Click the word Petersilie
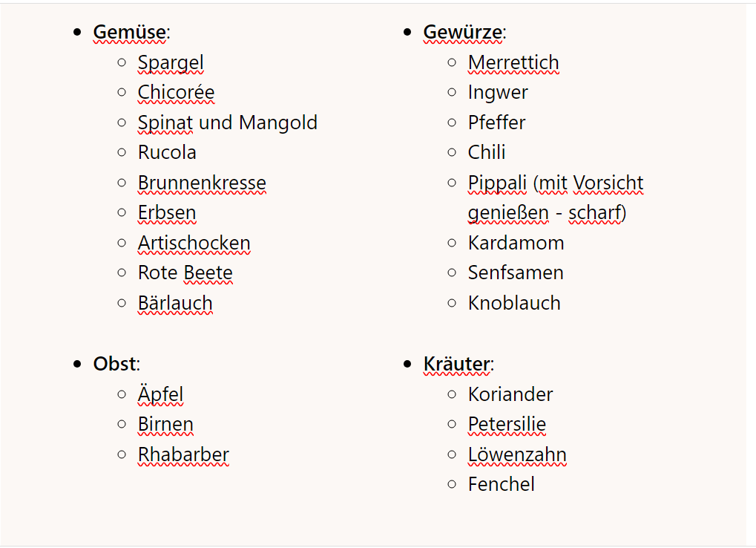 click(507, 425)
